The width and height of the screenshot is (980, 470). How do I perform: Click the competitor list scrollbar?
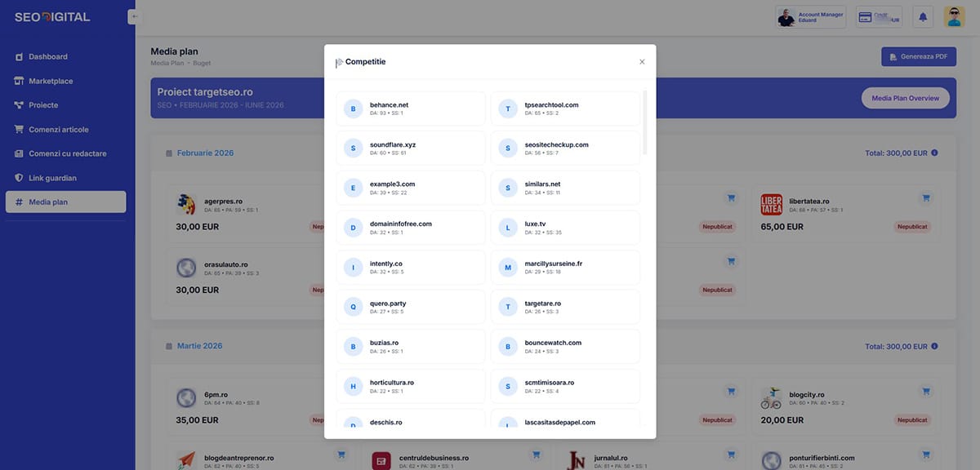point(645,122)
